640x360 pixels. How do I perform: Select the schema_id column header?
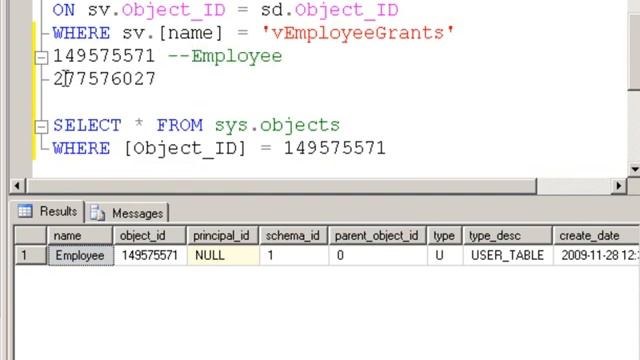293,236
